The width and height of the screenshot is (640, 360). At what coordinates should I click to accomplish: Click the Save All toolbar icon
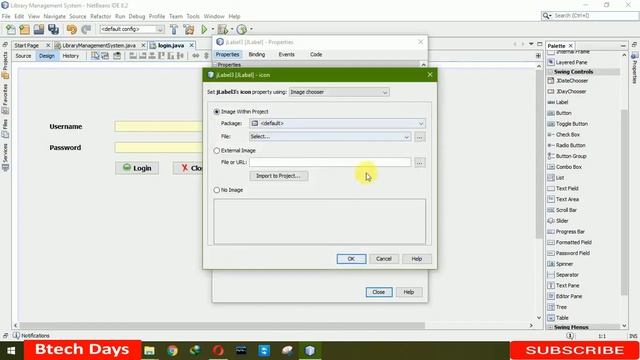click(x=53, y=29)
